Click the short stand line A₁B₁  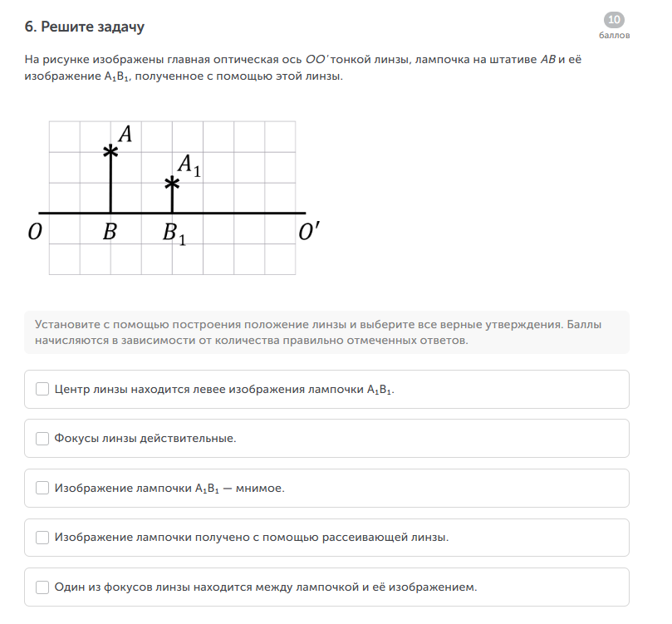click(x=172, y=201)
